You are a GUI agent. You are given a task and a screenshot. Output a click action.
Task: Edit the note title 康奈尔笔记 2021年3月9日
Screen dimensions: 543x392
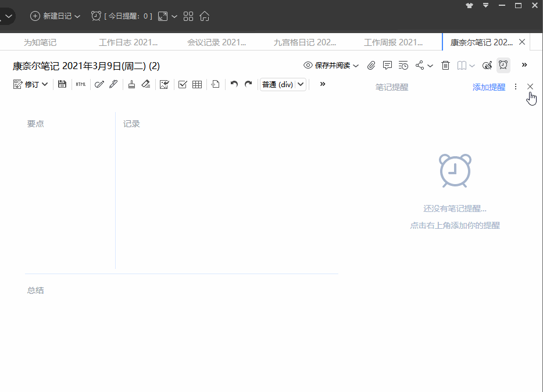tap(86, 66)
